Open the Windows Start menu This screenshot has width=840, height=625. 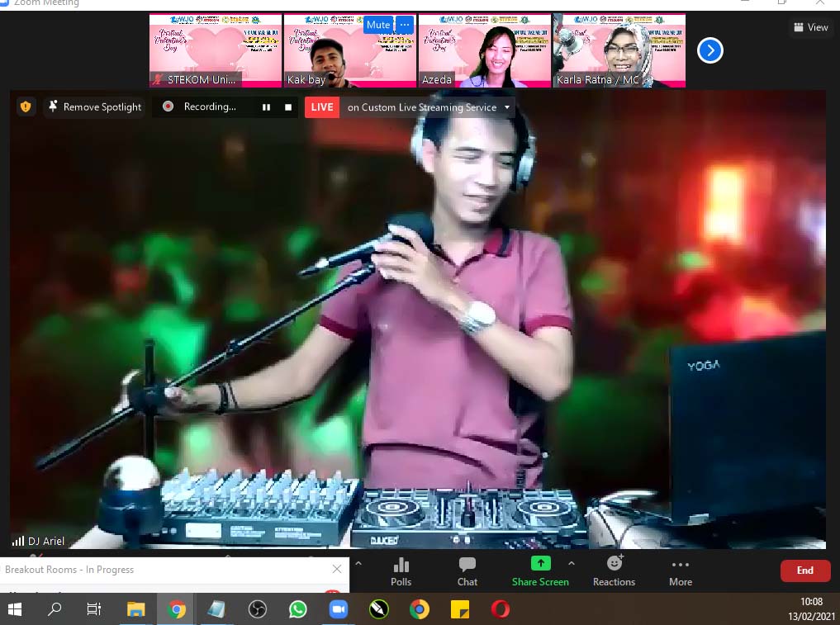click(x=15, y=609)
